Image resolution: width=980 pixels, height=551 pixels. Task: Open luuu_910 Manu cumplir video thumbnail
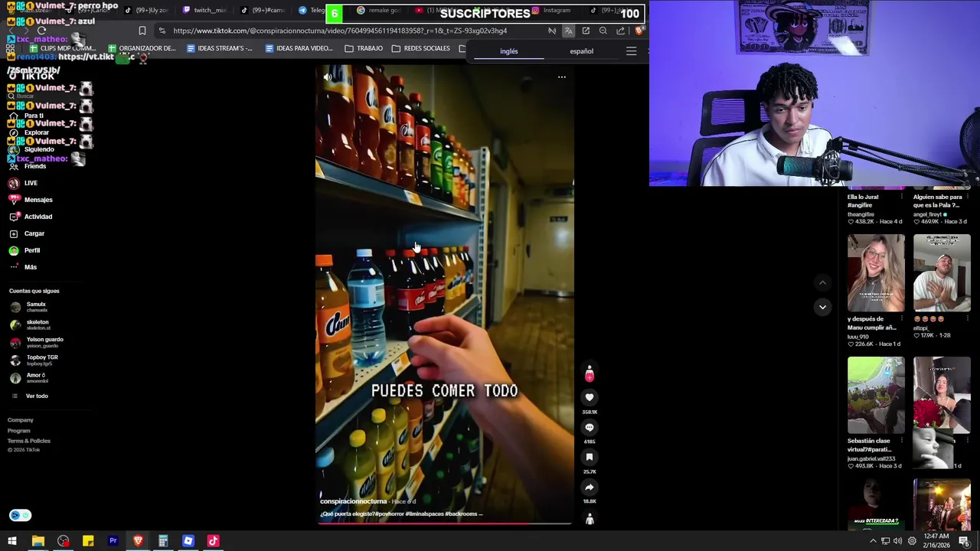point(876,272)
